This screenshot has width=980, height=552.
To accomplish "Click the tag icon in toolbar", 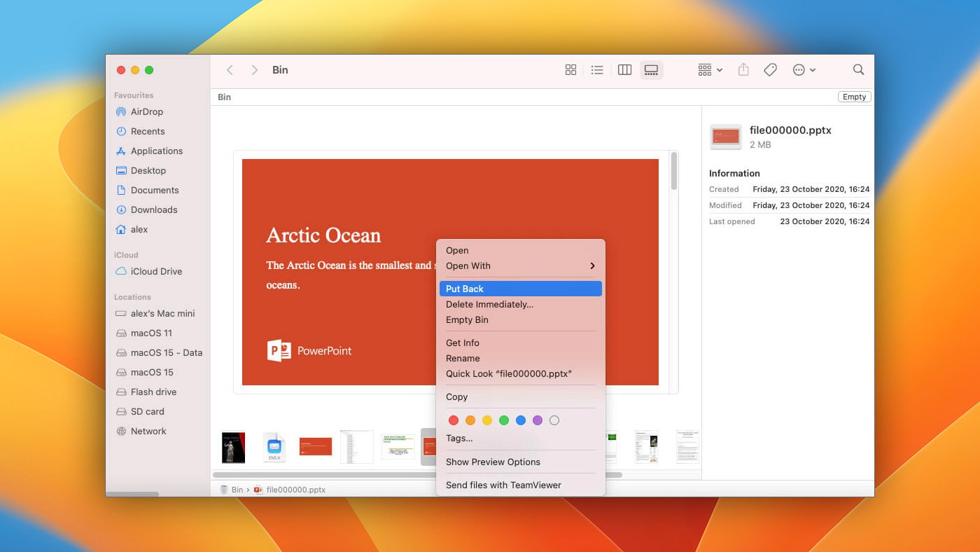I will point(770,70).
